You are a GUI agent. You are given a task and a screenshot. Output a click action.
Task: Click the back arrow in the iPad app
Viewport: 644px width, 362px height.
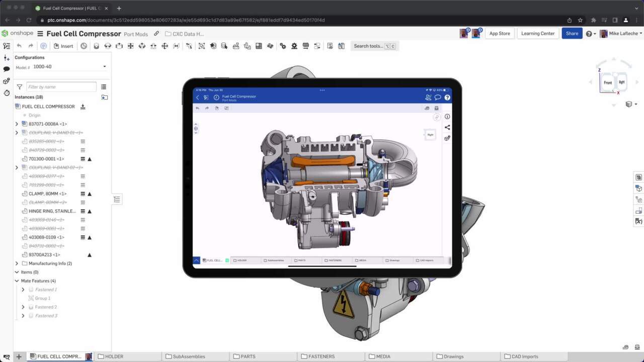[x=198, y=98]
